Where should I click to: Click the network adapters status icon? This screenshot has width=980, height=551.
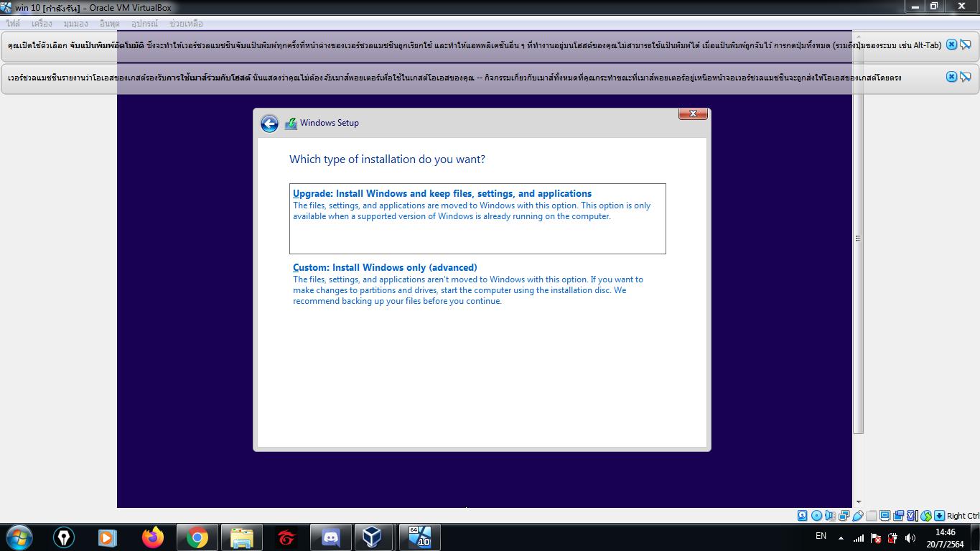click(x=844, y=516)
